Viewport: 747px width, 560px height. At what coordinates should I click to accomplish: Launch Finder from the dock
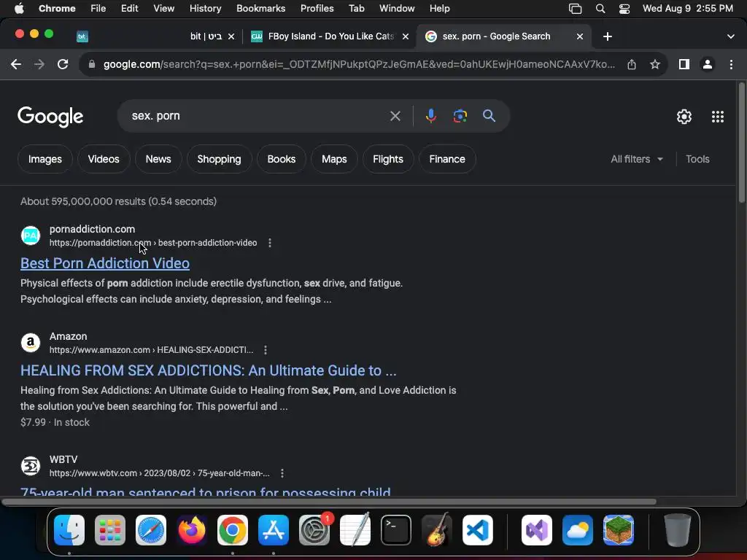(69, 530)
